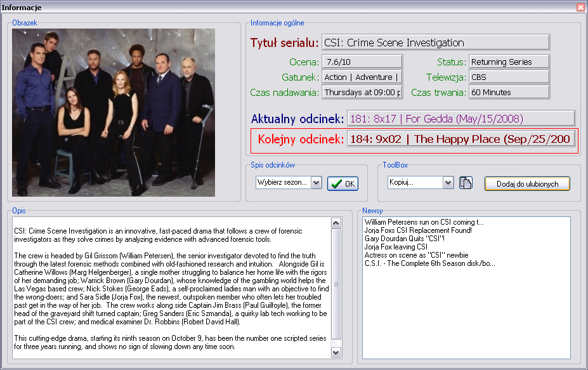Click the Tytuł serialu field
The width and height of the screenshot is (588, 370).
(436, 43)
